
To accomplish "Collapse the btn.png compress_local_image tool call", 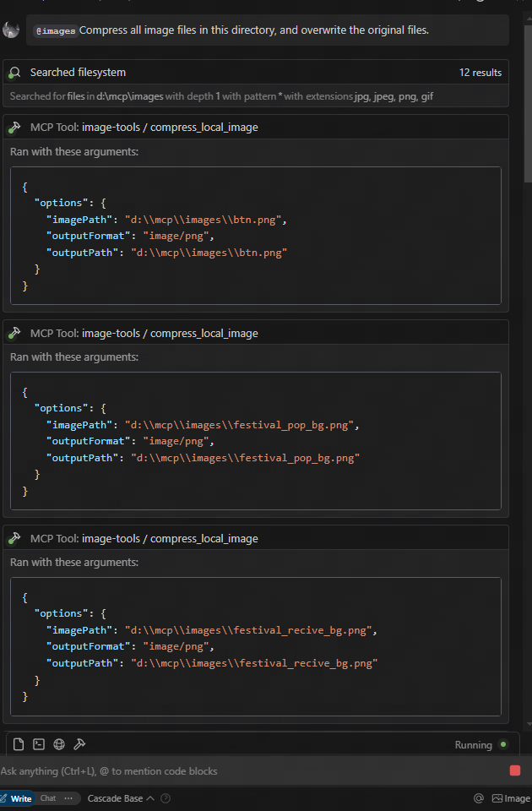I will point(255,128).
